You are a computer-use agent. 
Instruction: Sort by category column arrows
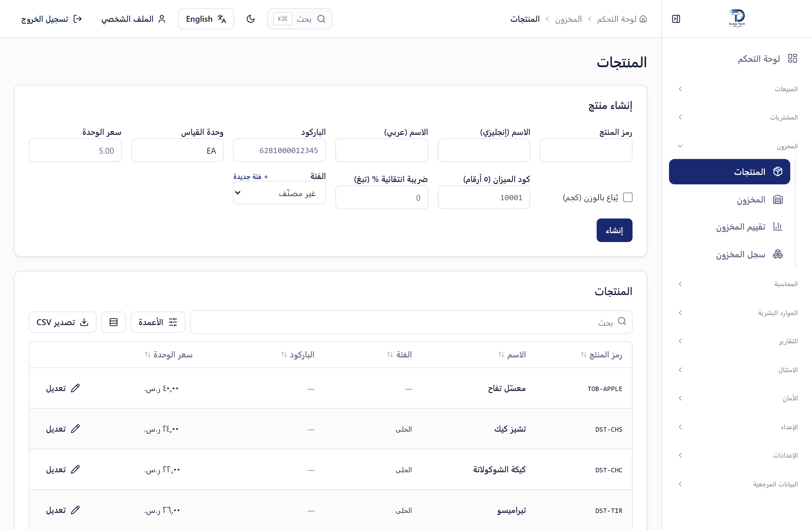pyautogui.click(x=390, y=355)
